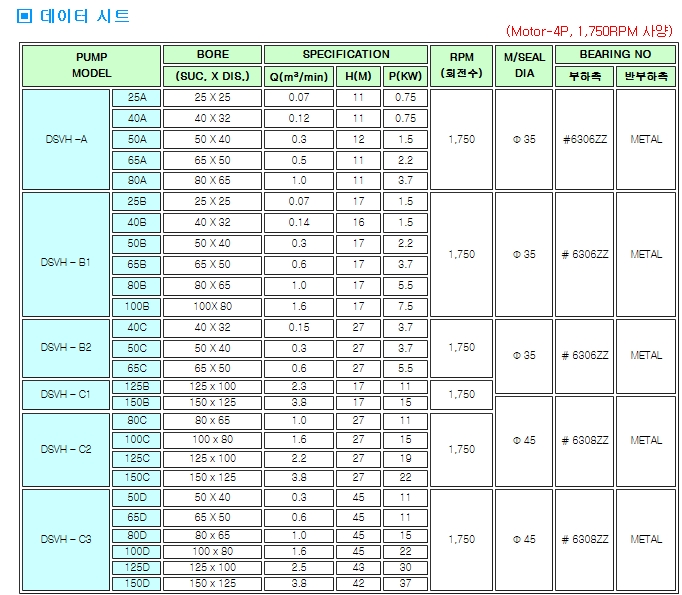Select the PUMP MODEL header cell
682x595 pixels.
[x=91, y=65]
